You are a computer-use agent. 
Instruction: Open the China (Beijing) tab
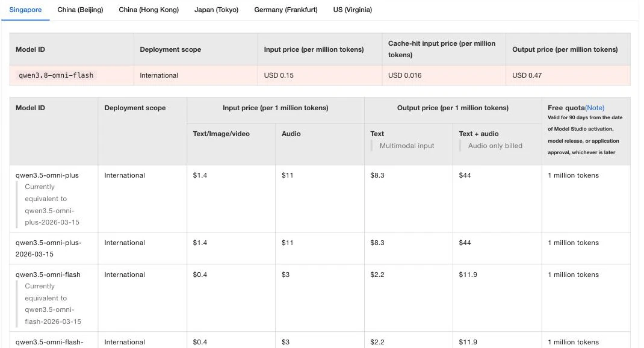tap(80, 10)
